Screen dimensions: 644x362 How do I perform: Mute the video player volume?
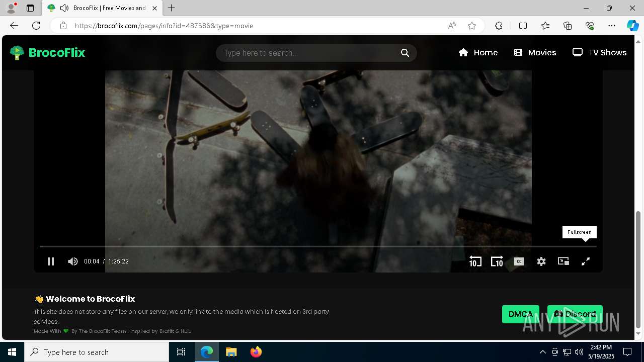73,261
